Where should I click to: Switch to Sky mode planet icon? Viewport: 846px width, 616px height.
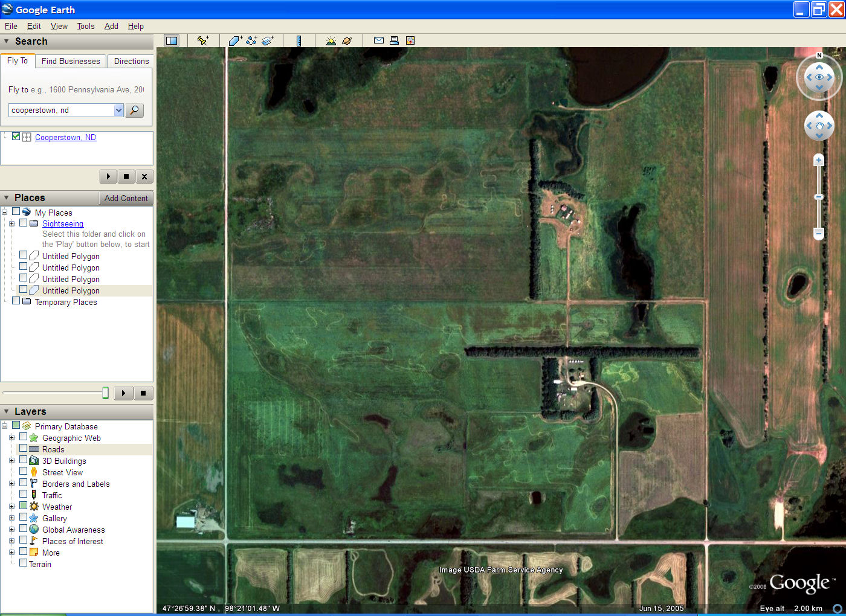pyautogui.click(x=347, y=40)
